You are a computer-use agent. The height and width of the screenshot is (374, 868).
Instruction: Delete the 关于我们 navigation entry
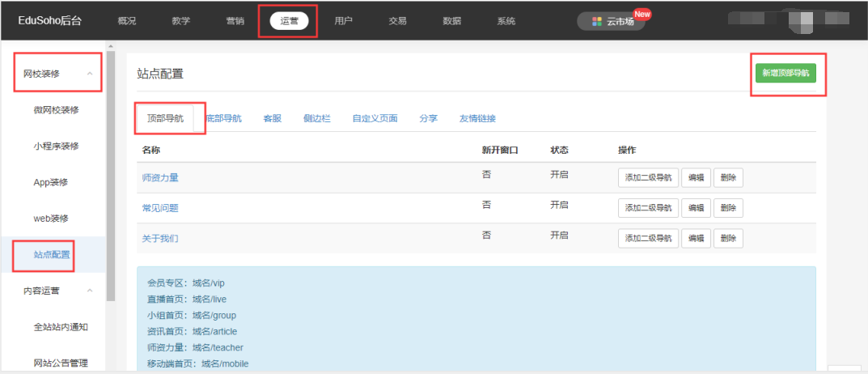[x=728, y=238]
